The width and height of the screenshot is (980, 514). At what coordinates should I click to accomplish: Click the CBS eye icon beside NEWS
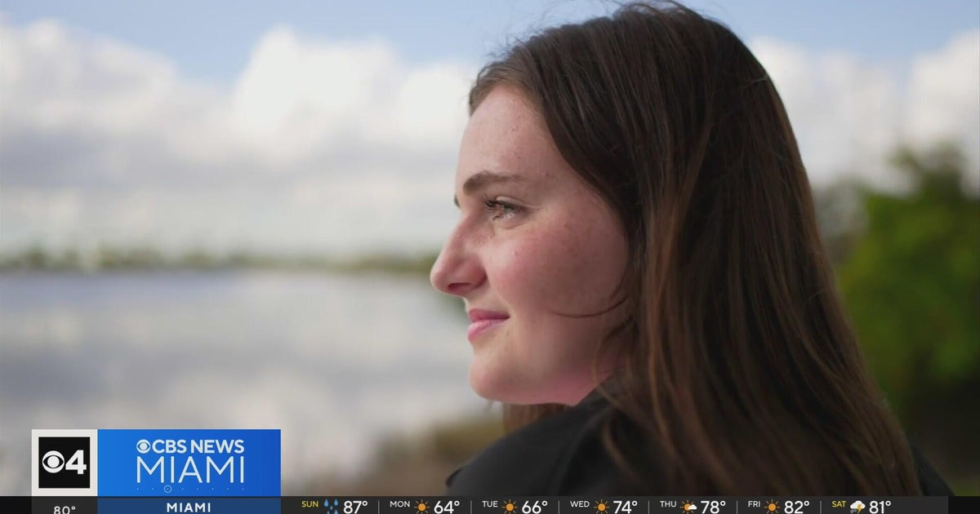(x=143, y=446)
